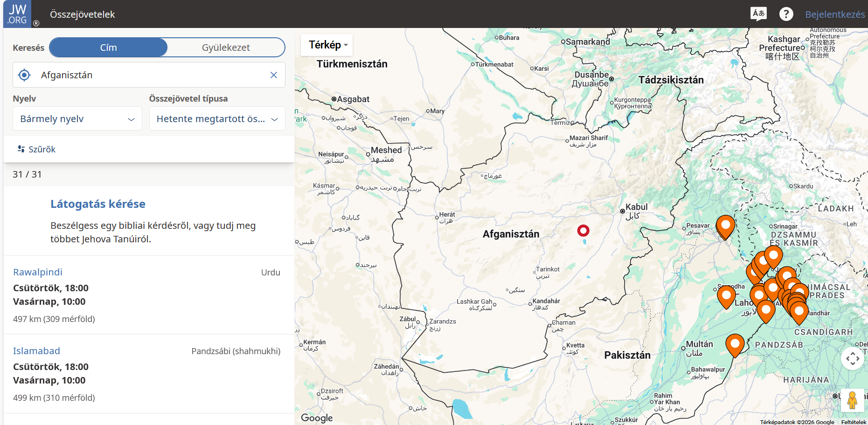
Task: Expand the Bármely nyelv language dropdown
Action: point(77,119)
